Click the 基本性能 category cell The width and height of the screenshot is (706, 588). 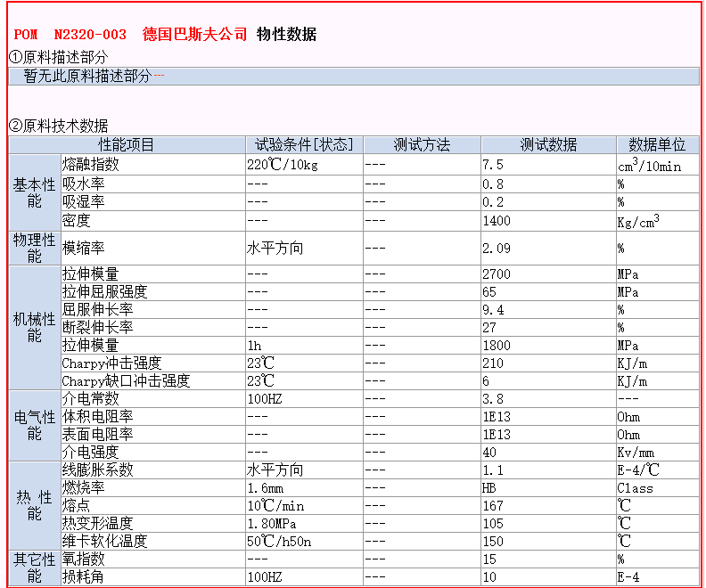(x=34, y=192)
